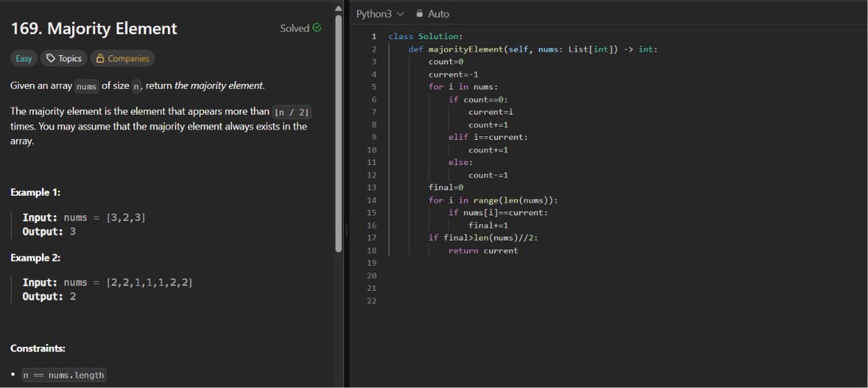The image size is (868, 388).
Task: Click the Constraints heading
Action: [38, 348]
